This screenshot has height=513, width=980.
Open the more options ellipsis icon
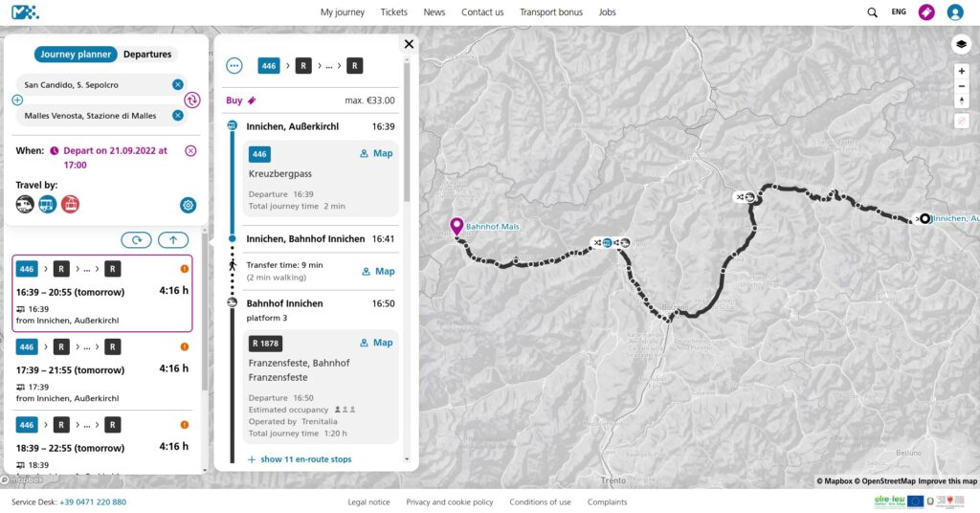click(x=234, y=66)
